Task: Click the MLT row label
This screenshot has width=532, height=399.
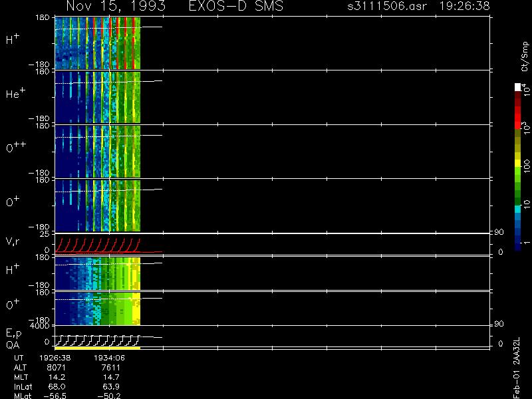Action: (21, 377)
